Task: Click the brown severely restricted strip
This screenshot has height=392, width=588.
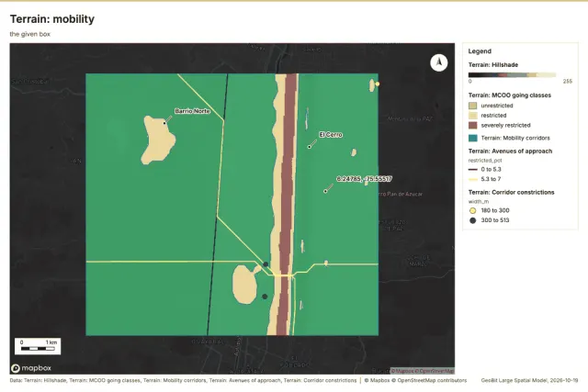Action: [x=288, y=202]
